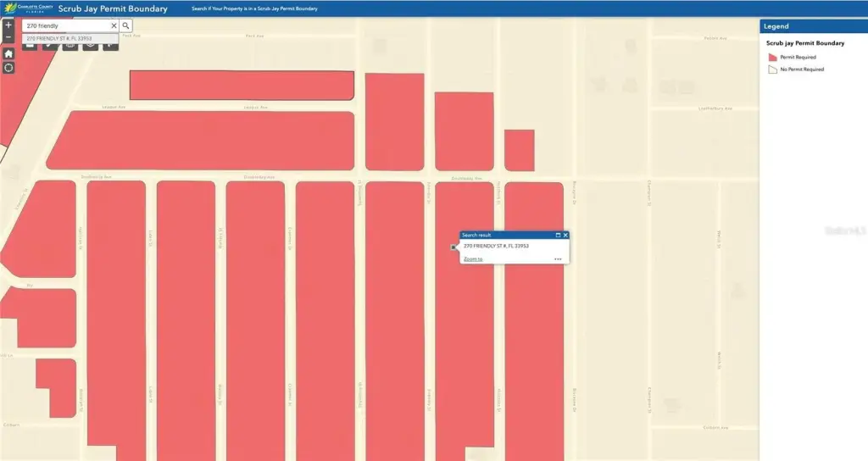Viewport: 868px width, 461px height.
Task: Click the Zoom to link
Action: 473,259
